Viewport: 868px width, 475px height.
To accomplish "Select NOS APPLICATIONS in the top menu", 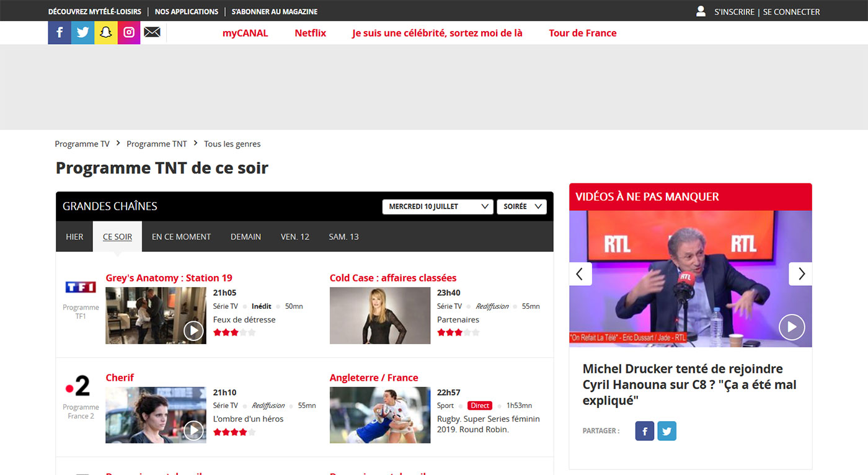I will [186, 11].
